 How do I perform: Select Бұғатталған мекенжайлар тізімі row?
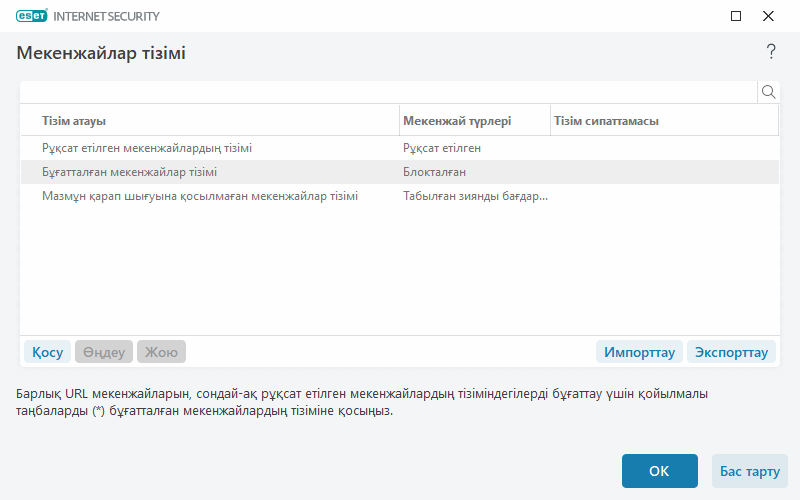(130, 172)
